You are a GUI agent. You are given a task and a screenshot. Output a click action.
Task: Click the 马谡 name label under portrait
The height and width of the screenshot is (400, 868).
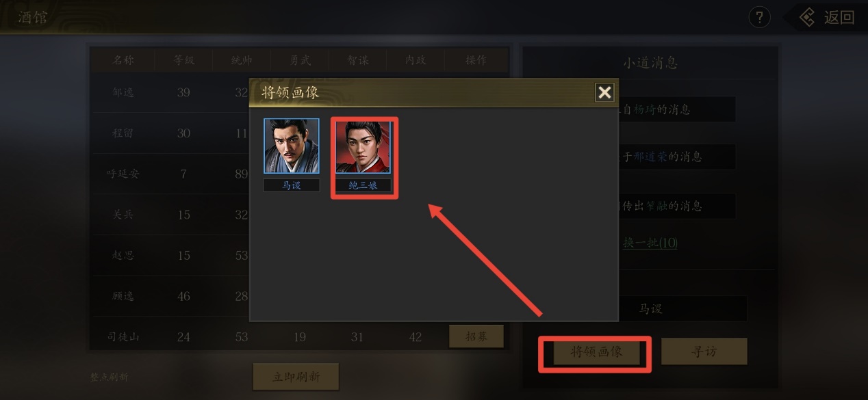pyautogui.click(x=292, y=185)
